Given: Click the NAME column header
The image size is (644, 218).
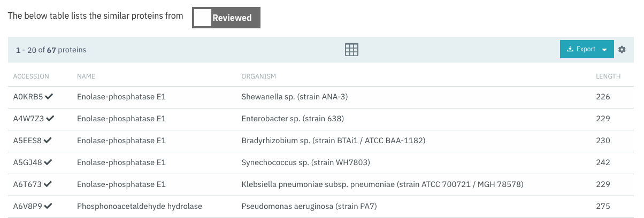Looking at the screenshot, I should point(86,76).
